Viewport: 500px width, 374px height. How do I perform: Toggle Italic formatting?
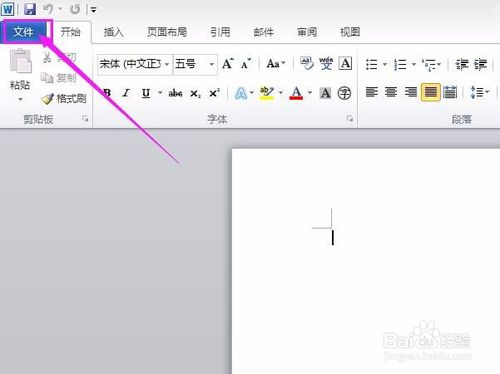click(126, 93)
